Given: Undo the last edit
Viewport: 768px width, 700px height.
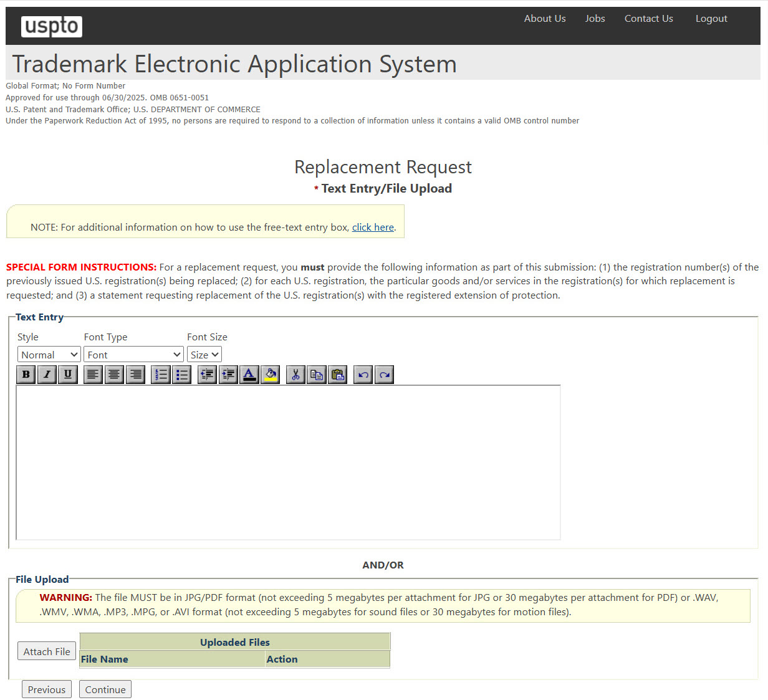Looking at the screenshot, I should pos(363,375).
